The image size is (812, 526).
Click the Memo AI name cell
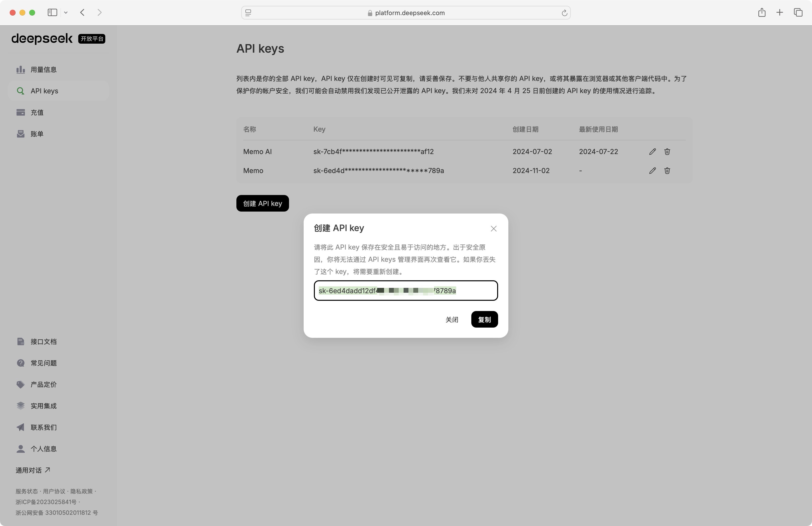[257, 152]
